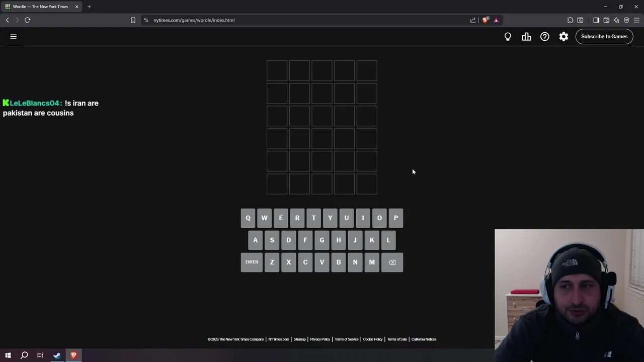Submit guess with ENTER key
The width and height of the screenshot is (644, 362).
click(x=252, y=262)
